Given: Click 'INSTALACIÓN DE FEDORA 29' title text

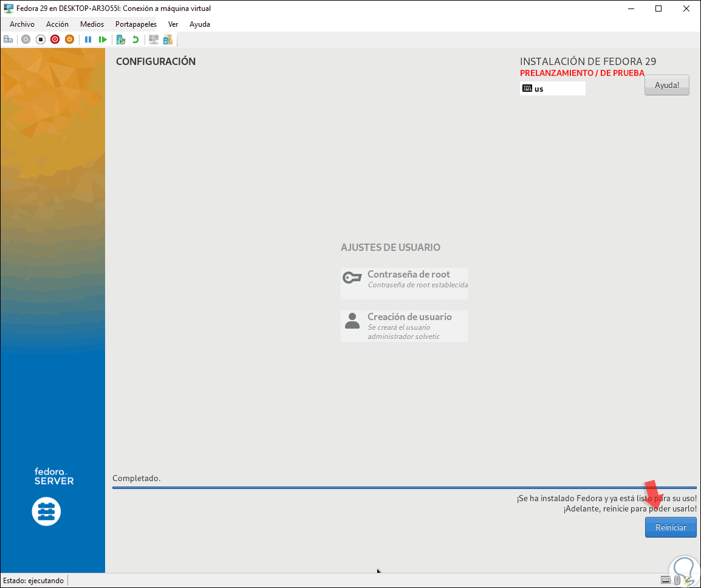Looking at the screenshot, I should pyautogui.click(x=588, y=61).
